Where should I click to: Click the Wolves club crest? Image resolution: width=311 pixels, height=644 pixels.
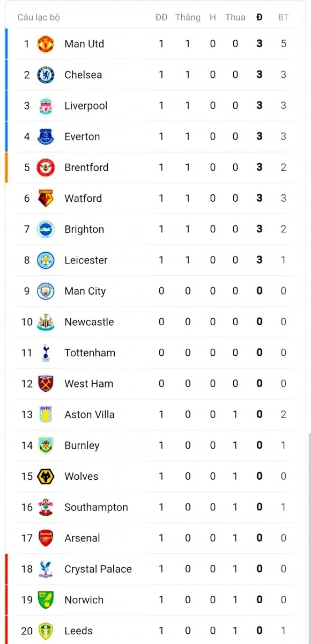[46, 476]
